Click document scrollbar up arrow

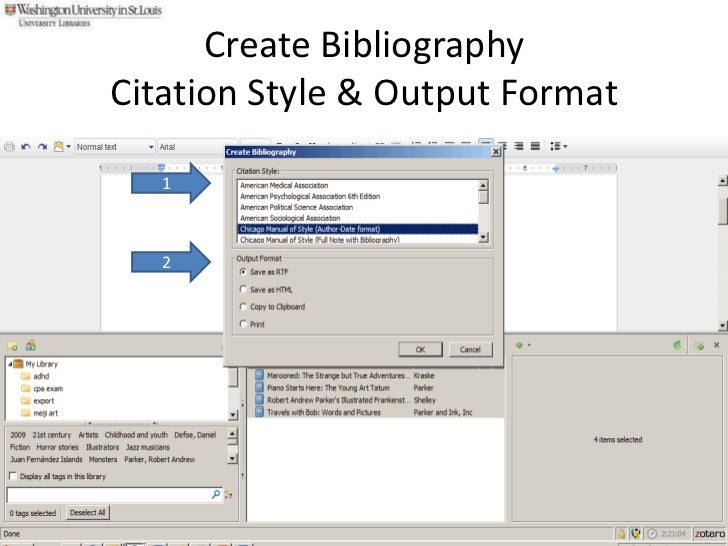coord(723,181)
